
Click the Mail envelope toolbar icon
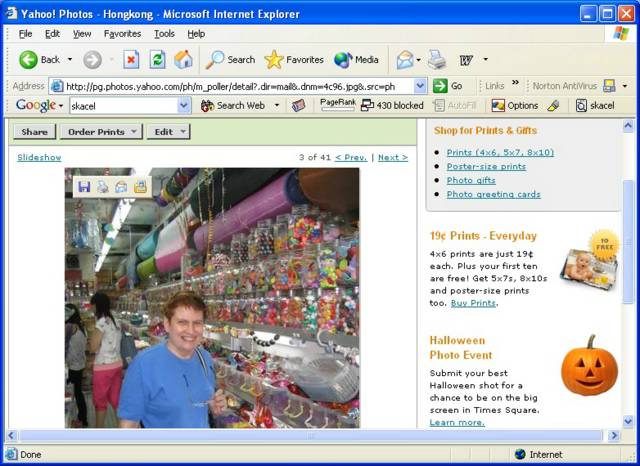point(405,60)
